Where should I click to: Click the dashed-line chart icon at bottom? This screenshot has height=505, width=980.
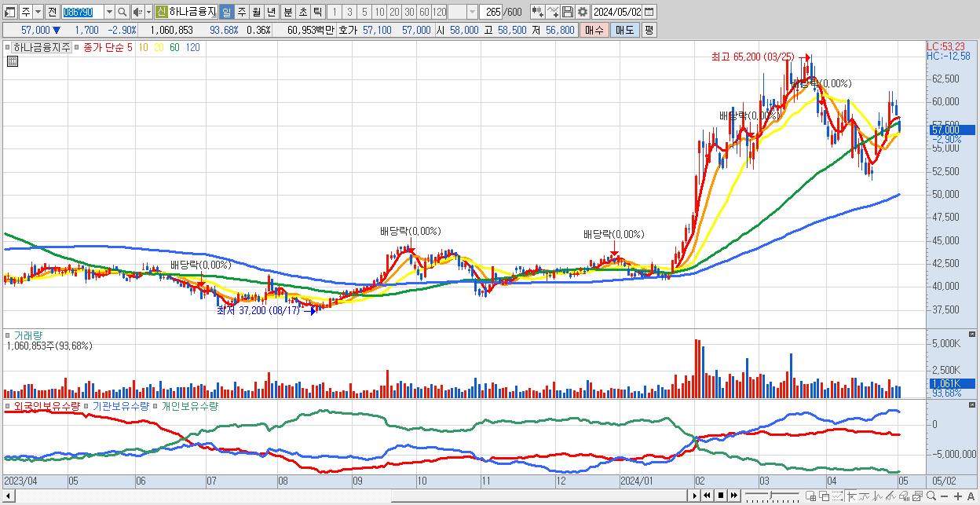coord(837,496)
